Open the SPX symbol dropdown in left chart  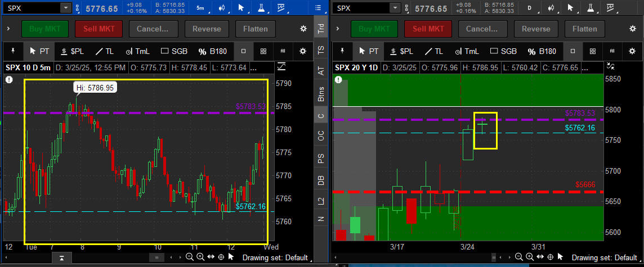tap(66, 8)
